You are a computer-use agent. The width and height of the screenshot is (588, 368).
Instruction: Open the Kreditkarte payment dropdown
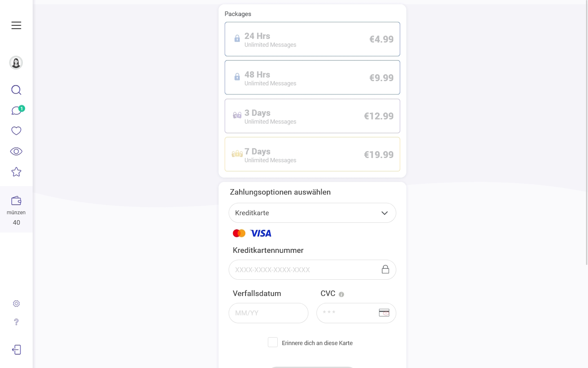tap(312, 213)
